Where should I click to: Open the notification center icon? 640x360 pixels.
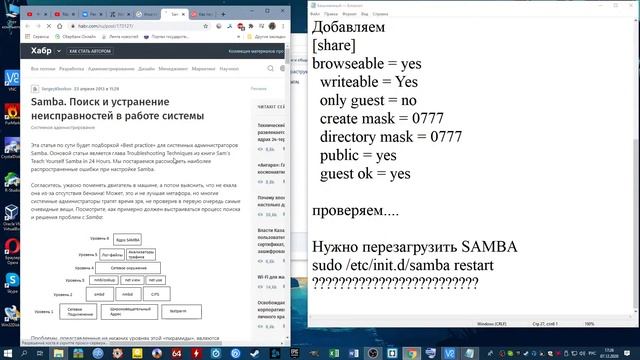tap(627, 353)
